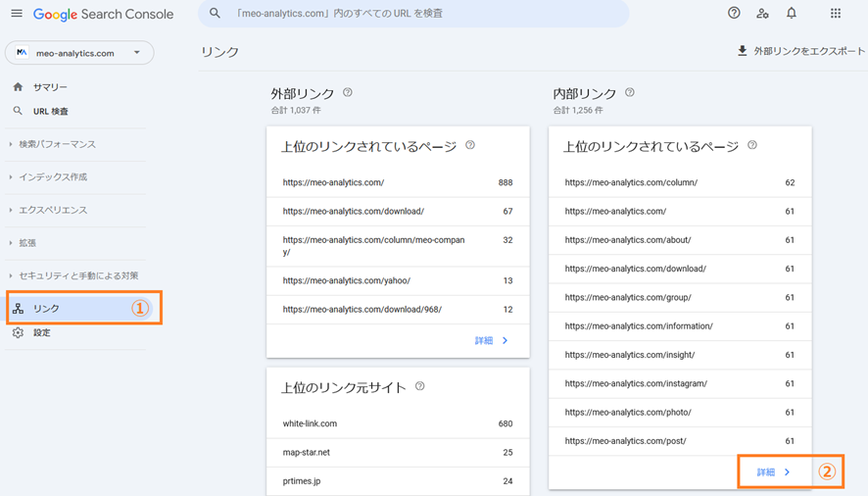The image size is (868, 496).
Task: Select internal row https://meo-analytics.com/post/
Action: 680,441
